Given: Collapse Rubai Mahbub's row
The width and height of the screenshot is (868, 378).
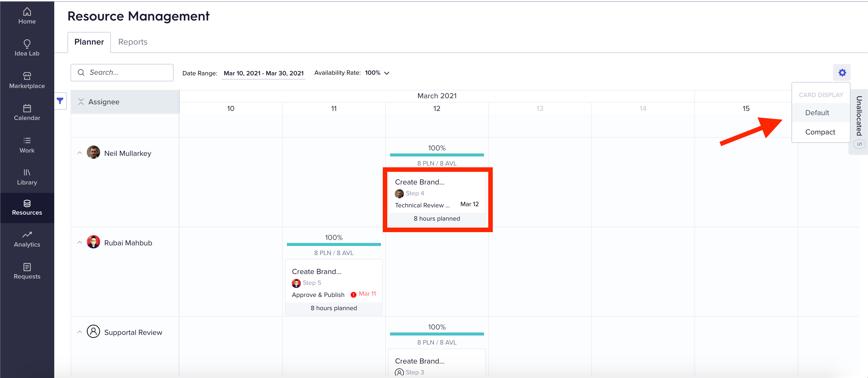Looking at the screenshot, I should pyautogui.click(x=80, y=243).
